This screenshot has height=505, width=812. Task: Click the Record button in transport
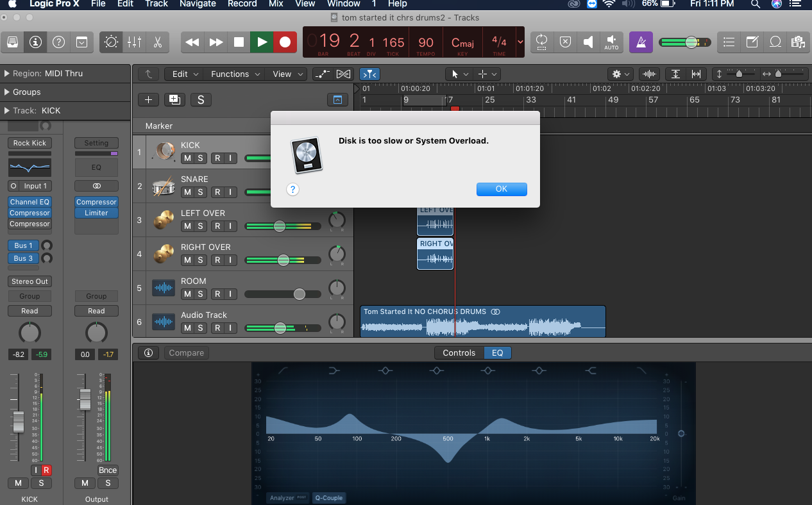pyautogui.click(x=285, y=42)
